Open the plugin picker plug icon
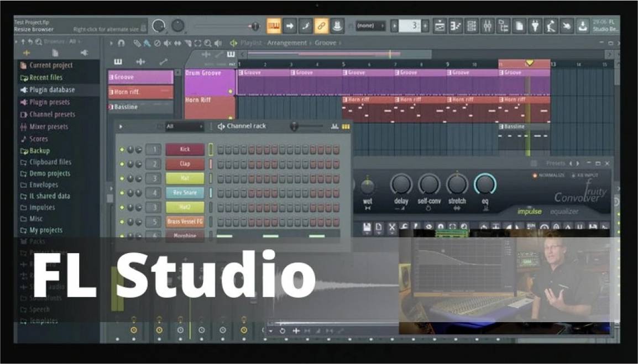 (x=535, y=26)
